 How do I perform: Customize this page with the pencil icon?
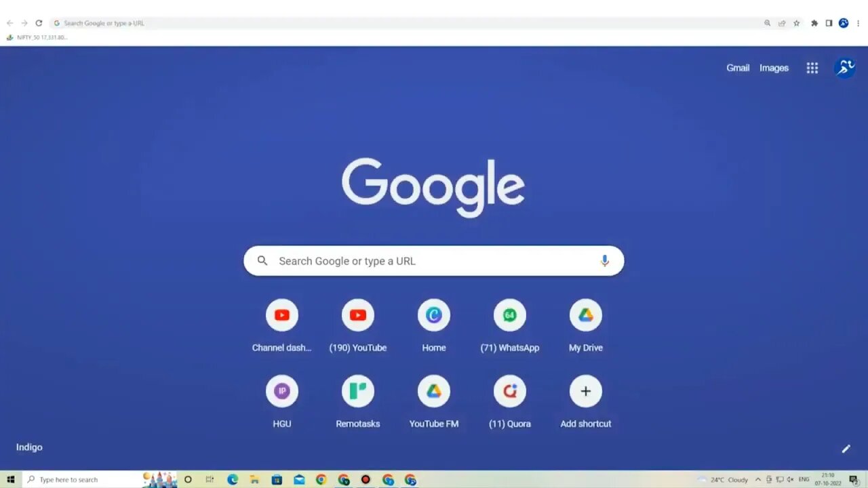846,449
